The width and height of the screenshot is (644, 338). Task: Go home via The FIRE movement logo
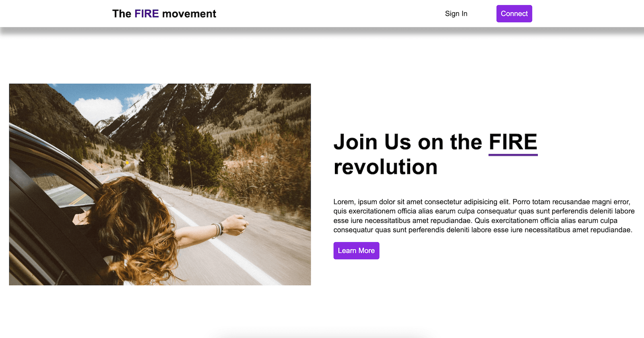164,14
